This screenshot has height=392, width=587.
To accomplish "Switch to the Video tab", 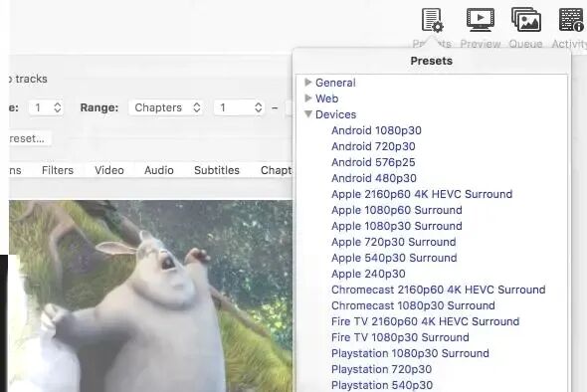I will click(108, 170).
